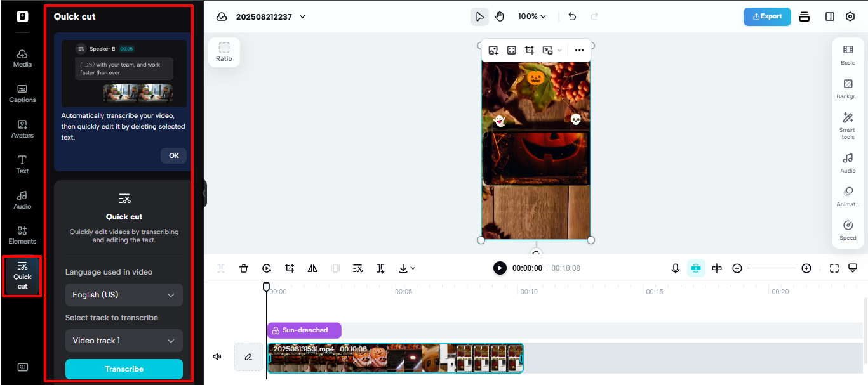Open the Speed properties panel
868x385 pixels.
point(848,231)
